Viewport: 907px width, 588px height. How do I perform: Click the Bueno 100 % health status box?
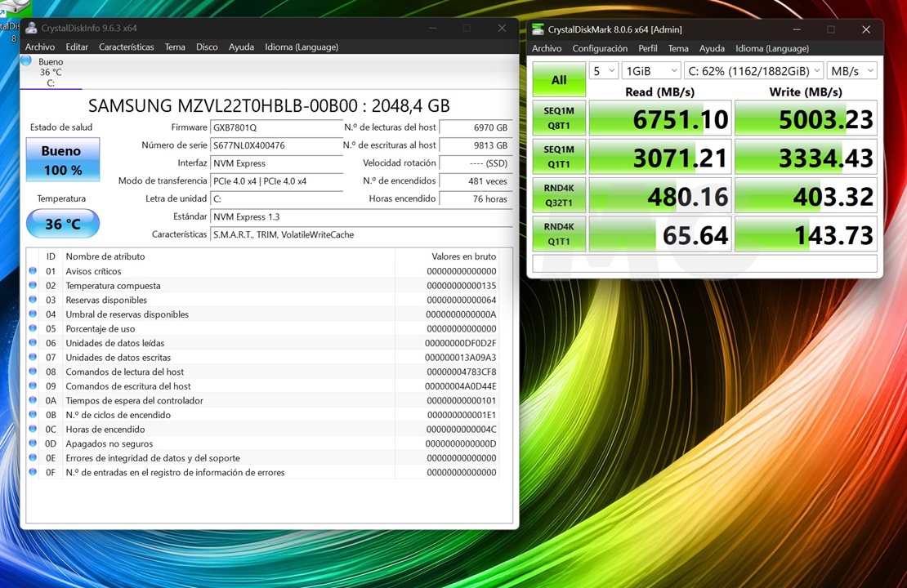(63, 159)
